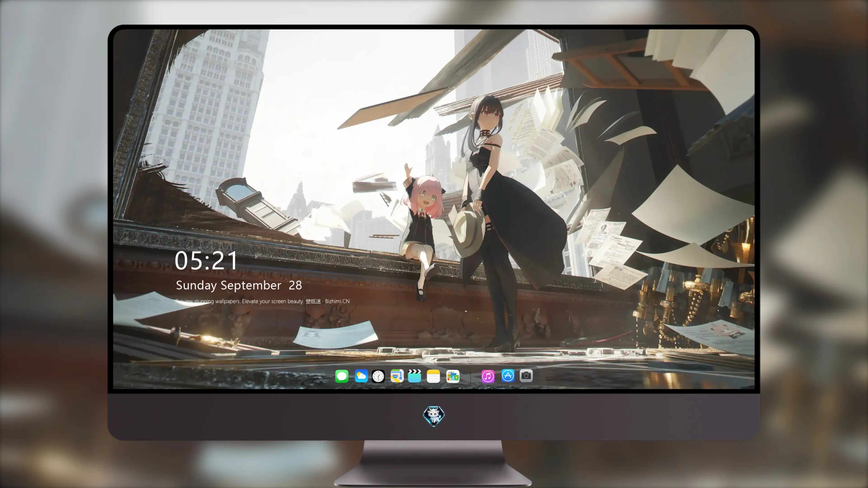Screen dimensions: 868x488
Task: Open the Clock app in the dock
Action: pyautogui.click(x=378, y=376)
